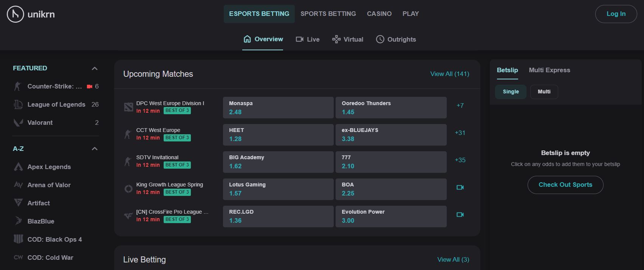Open the DPC West Europe Division I match

pyautogui.click(x=170, y=103)
